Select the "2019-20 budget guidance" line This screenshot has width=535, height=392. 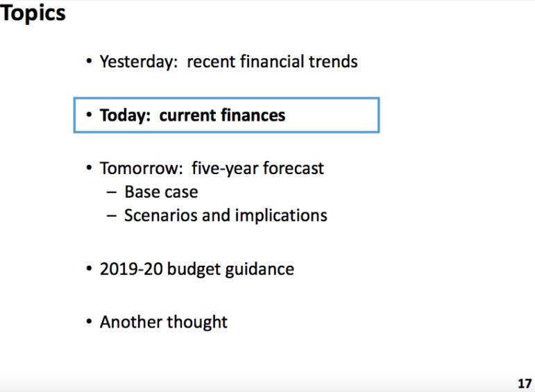(197, 269)
